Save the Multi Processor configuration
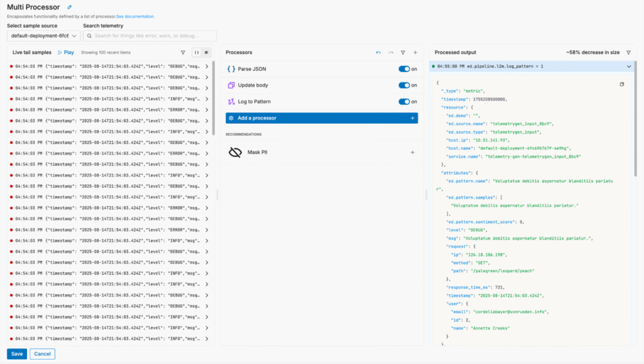 [x=17, y=354]
